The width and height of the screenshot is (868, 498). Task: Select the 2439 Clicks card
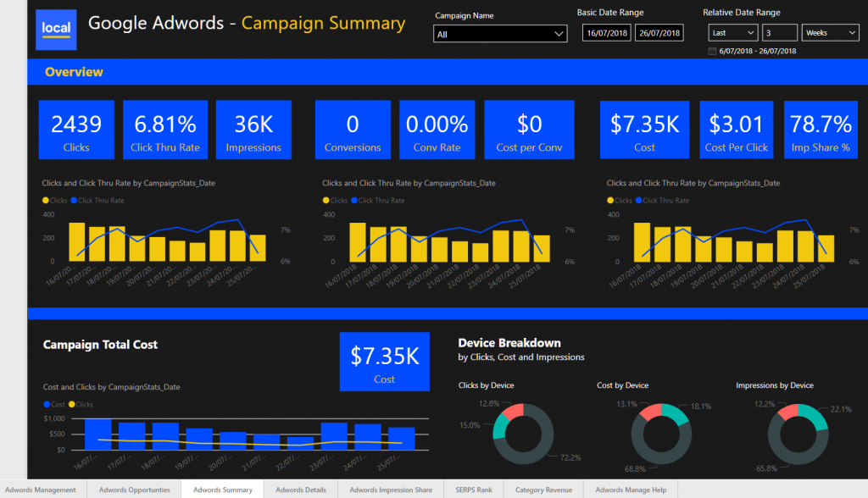76,130
